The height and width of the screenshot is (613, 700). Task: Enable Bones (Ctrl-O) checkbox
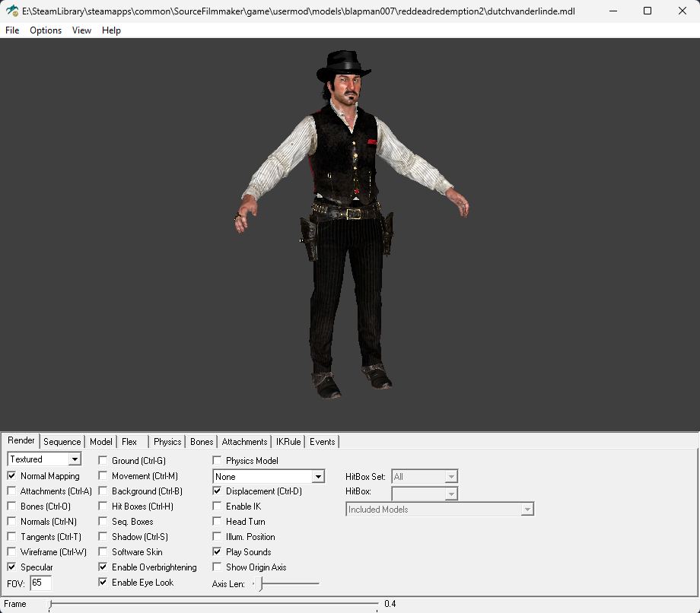pos(11,507)
